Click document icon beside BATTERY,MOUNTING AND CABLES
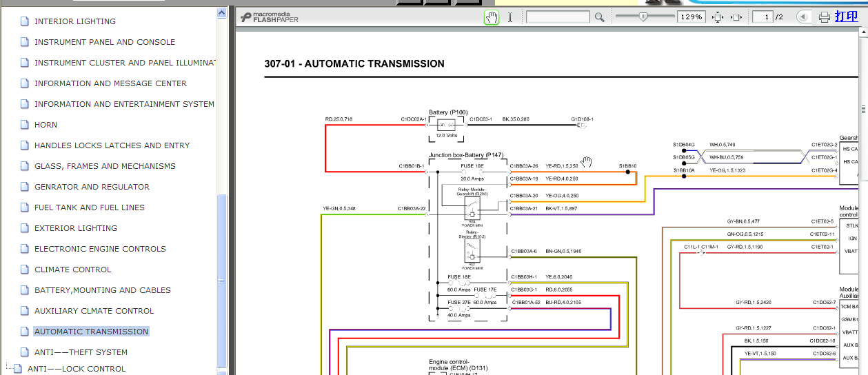The height and width of the screenshot is (375, 868). (x=26, y=290)
